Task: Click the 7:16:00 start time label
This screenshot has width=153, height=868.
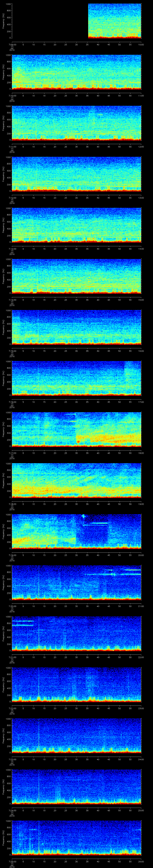Action: (12, 402)
